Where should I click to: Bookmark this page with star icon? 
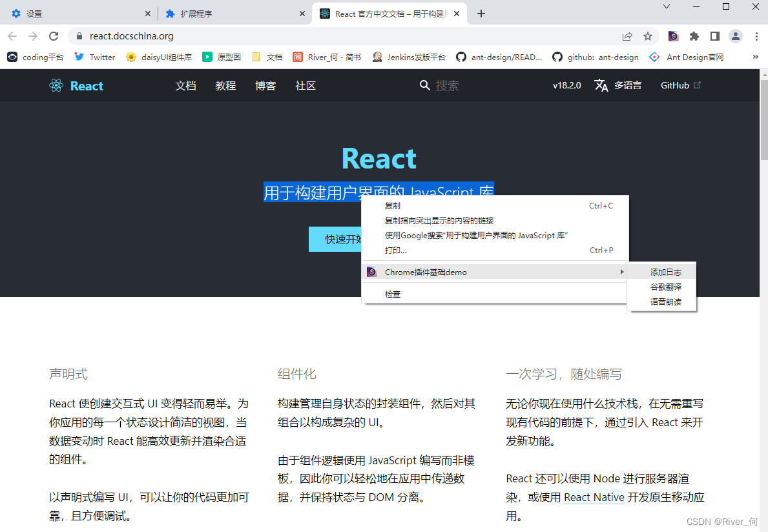[x=647, y=36]
